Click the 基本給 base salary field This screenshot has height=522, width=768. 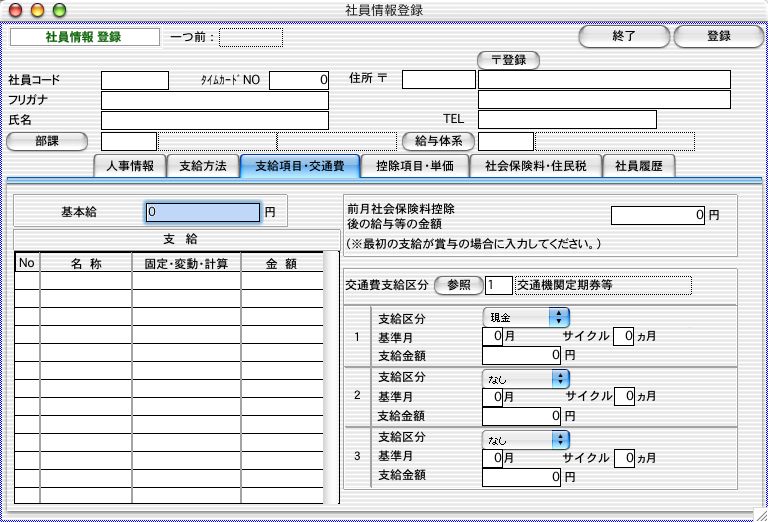click(x=203, y=212)
